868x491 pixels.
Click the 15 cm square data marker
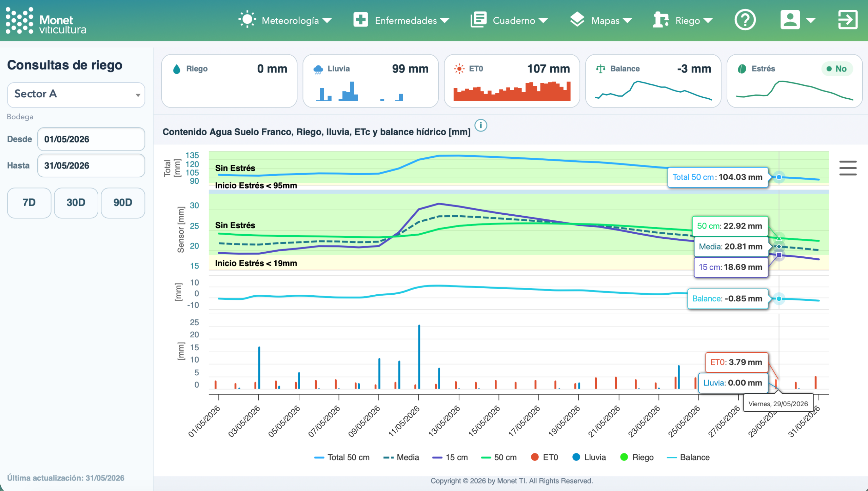779,255
